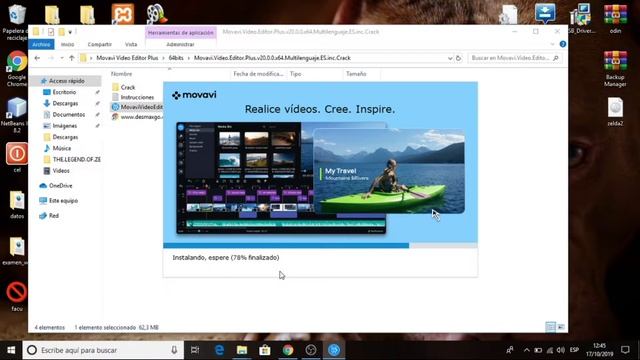Show hidden system tray icons
This screenshot has width=640, height=360.
527,350
